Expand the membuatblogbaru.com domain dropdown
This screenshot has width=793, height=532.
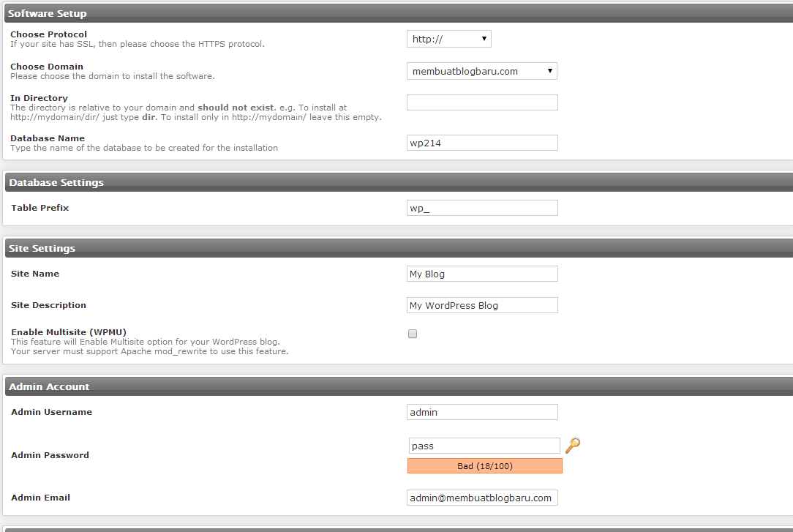(481, 71)
